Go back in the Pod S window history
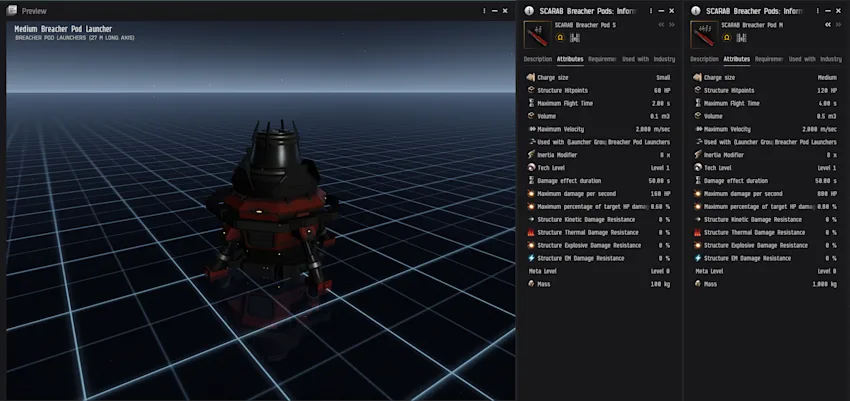The width and height of the screenshot is (850, 401). pyautogui.click(x=661, y=25)
